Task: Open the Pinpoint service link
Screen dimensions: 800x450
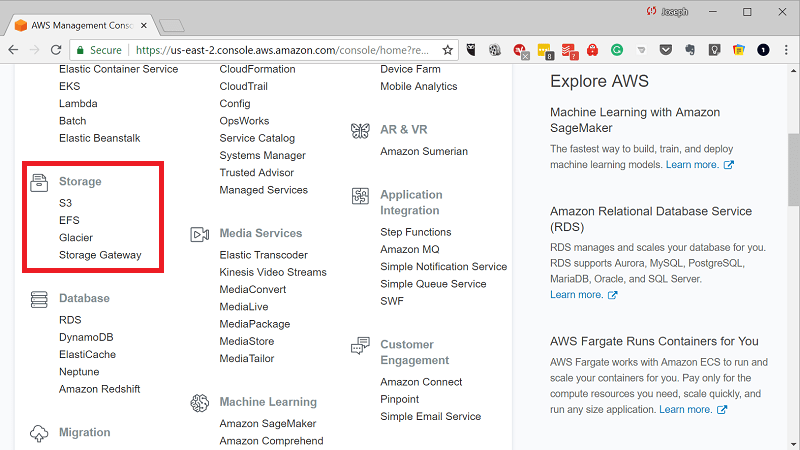Action: (399, 399)
